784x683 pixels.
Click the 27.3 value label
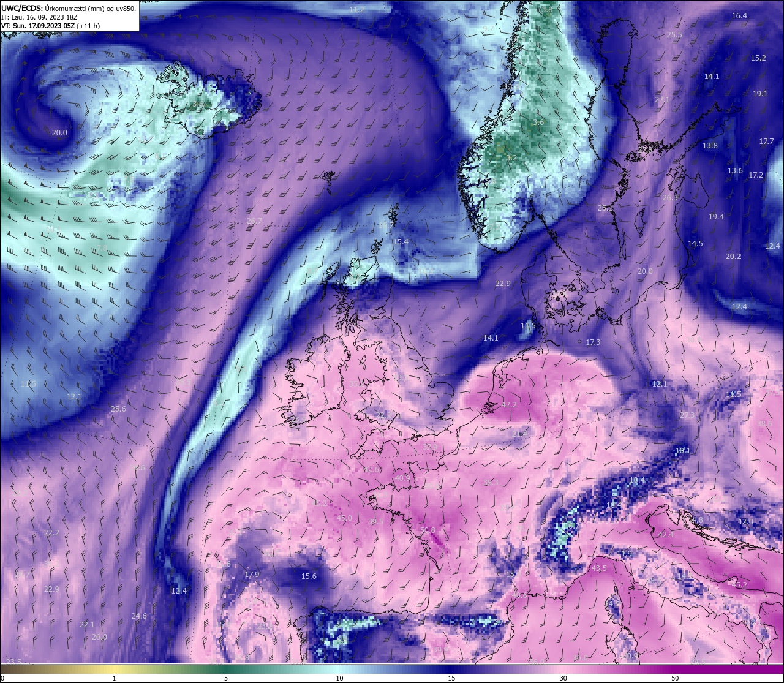(x=687, y=415)
